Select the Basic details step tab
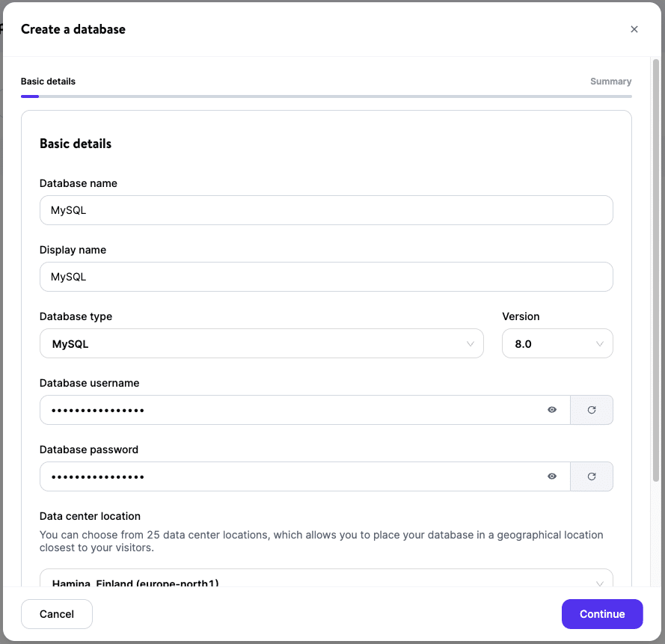This screenshot has height=644, width=665. 48,82
